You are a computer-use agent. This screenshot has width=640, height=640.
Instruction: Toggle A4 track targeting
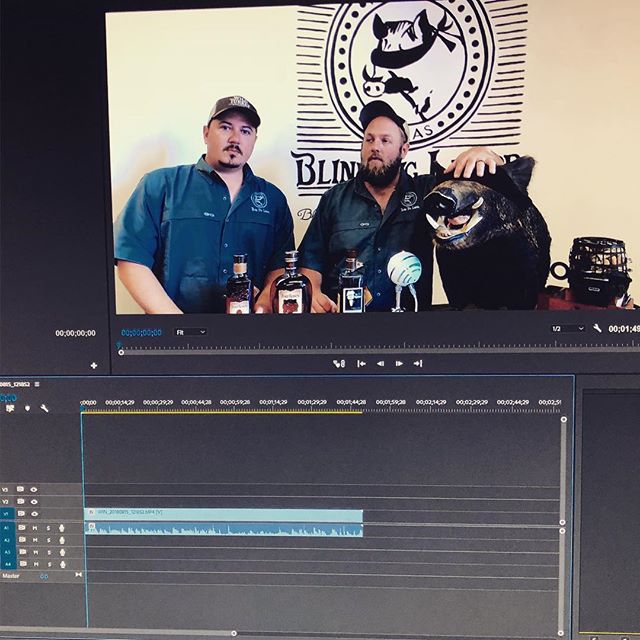click(x=8, y=564)
